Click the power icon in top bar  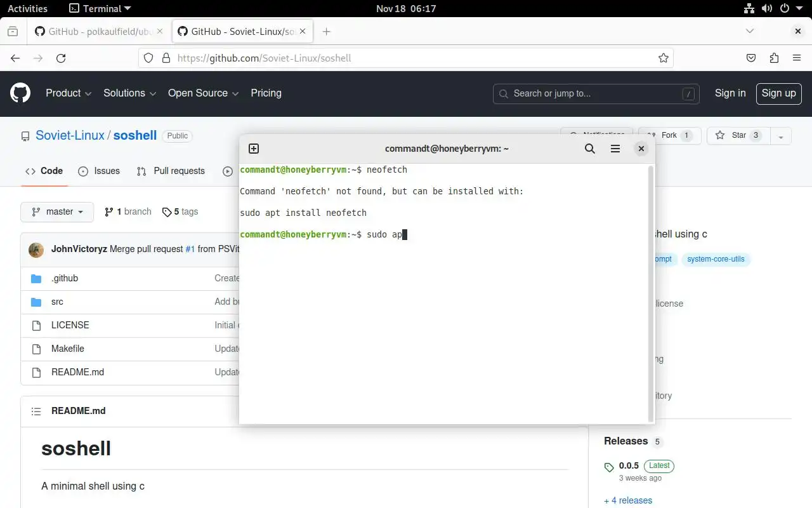(785, 9)
